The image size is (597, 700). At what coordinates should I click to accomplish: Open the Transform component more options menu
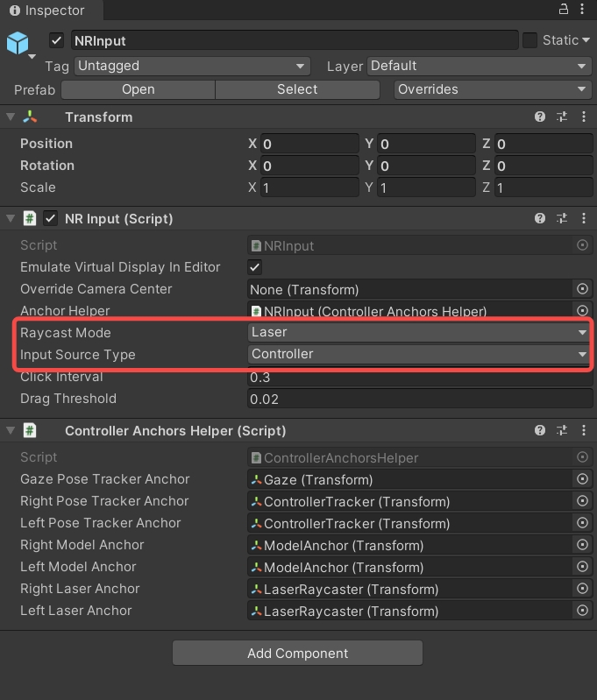(x=582, y=117)
